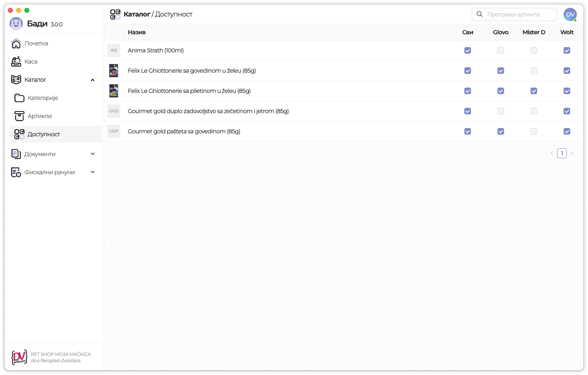
Task: Open the Каса cash register icon
Action: 16,62
